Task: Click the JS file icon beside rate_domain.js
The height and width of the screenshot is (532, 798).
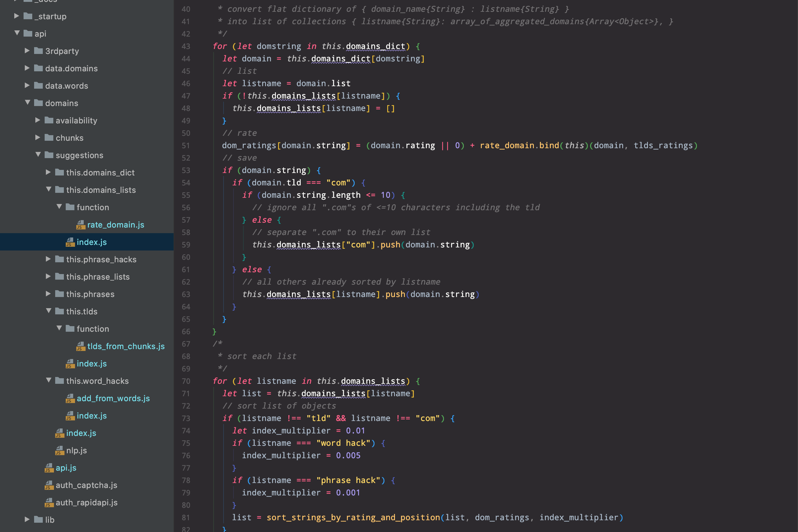Action: [80, 224]
